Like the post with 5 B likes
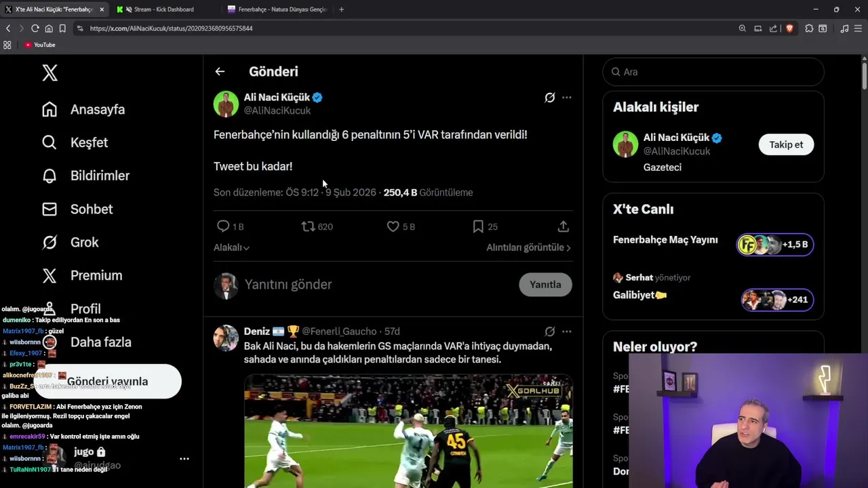Image resolution: width=868 pixels, height=488 pixels. (393, 226)
